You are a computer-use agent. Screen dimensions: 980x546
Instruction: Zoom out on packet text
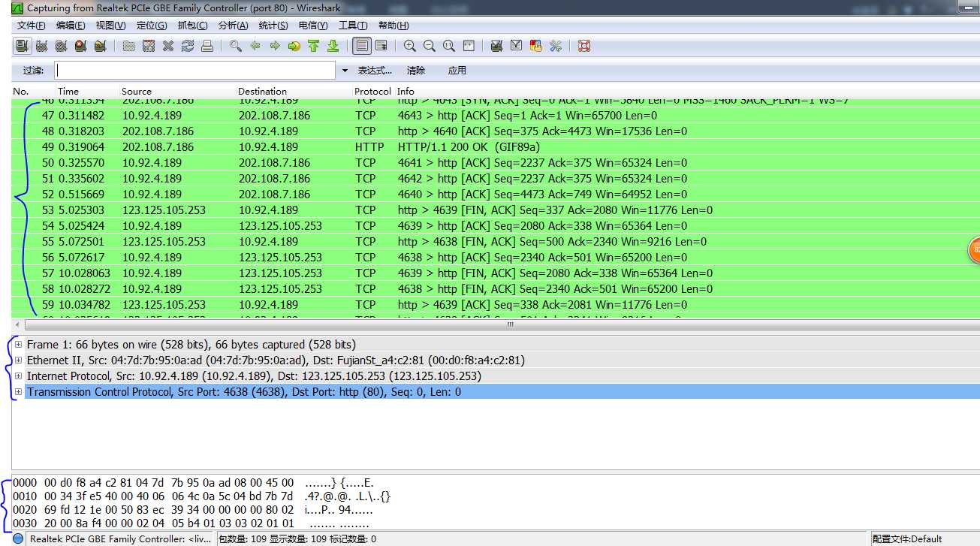tap(430, 46)
